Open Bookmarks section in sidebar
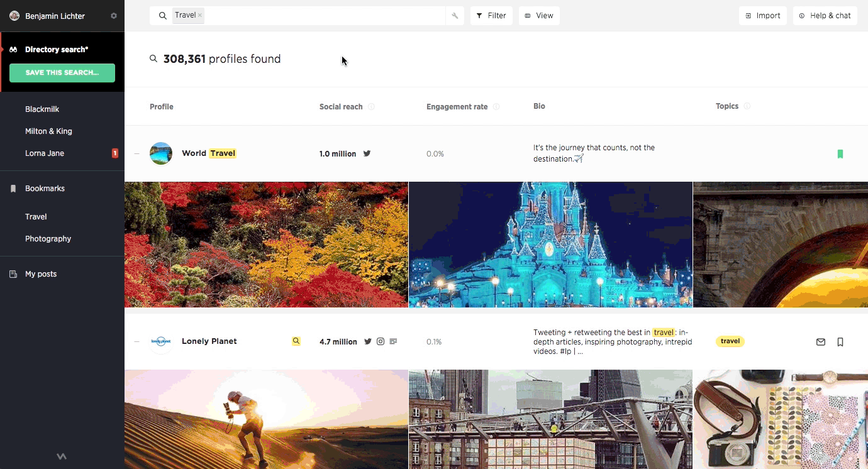This screenshot has width=868, height=469. (45, 189)
